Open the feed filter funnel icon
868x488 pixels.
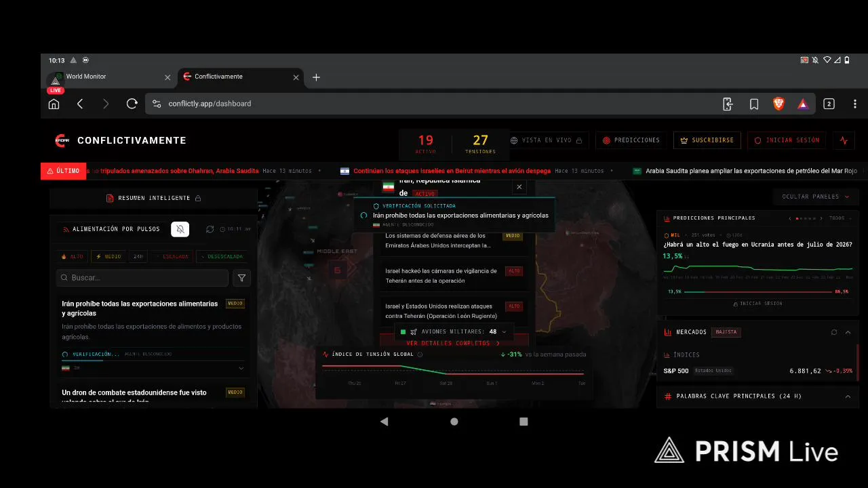click(x=241, y=277)
